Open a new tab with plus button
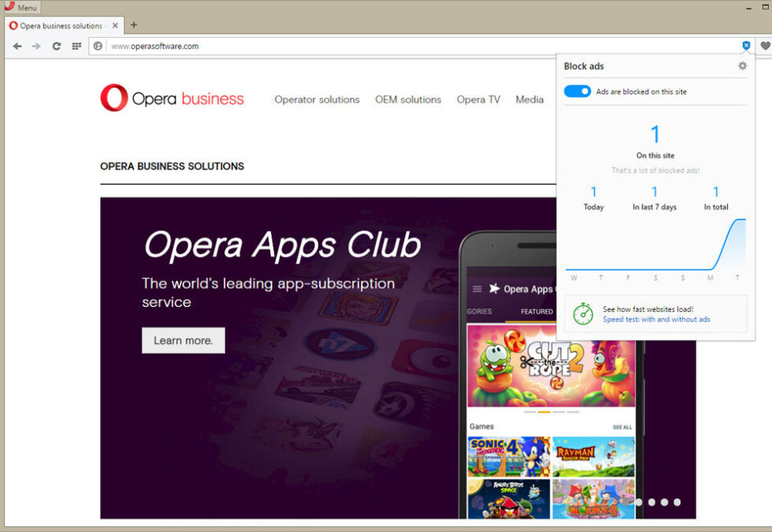 click(133, 25)
